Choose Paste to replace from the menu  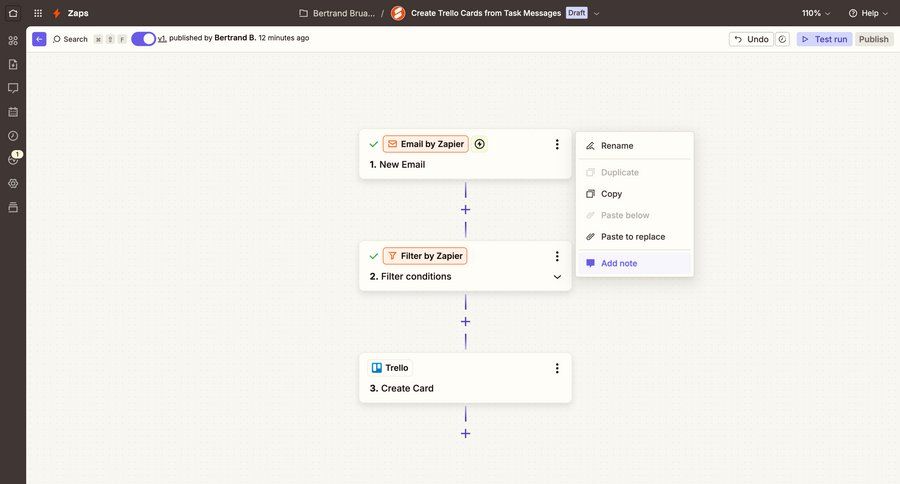pos(634,237)
